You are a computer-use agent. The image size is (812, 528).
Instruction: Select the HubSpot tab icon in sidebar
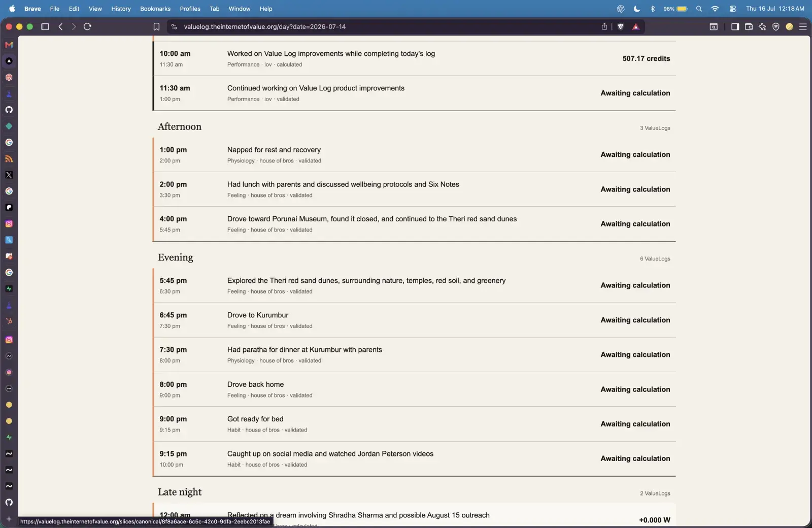[x=9, y=321]
